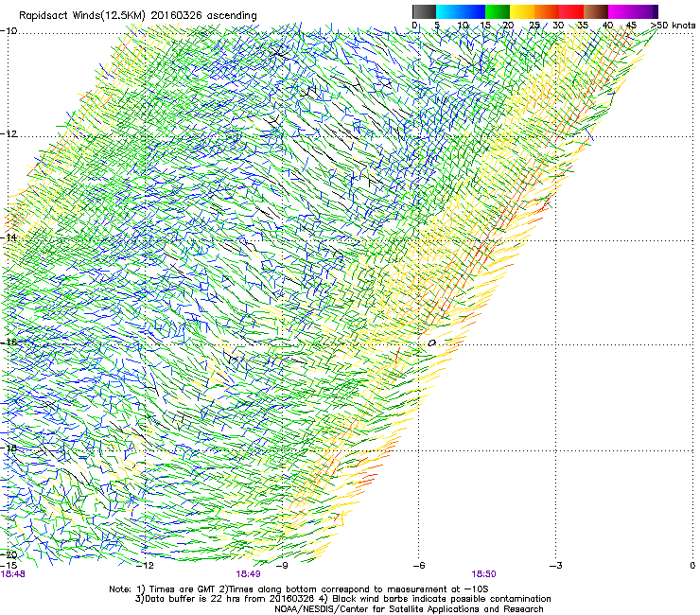
Task: Click the '35' legend scale label
Action: coord(583,26)
